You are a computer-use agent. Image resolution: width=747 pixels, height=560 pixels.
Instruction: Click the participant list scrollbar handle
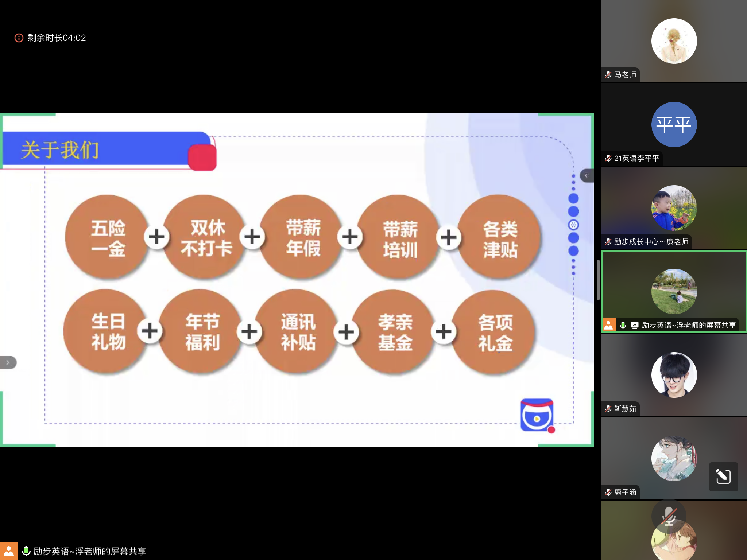(x=598, y=280)
